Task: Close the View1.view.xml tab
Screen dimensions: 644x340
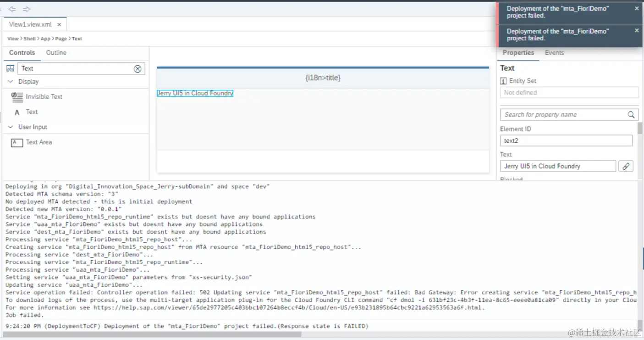Action: click(x=59, y=24)
